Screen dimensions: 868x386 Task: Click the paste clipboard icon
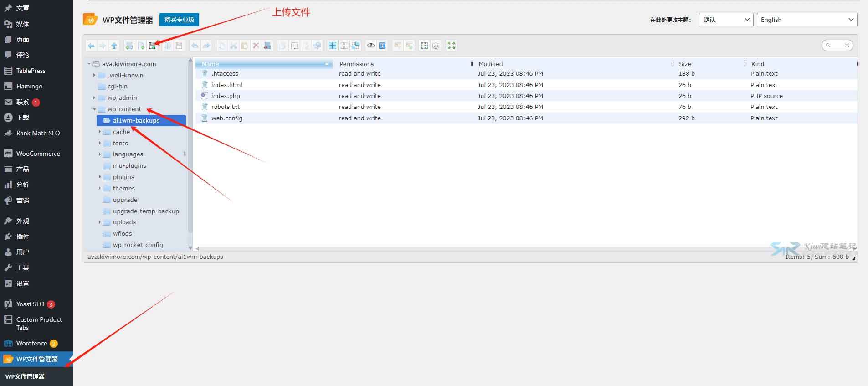click(x=245, y=46)
